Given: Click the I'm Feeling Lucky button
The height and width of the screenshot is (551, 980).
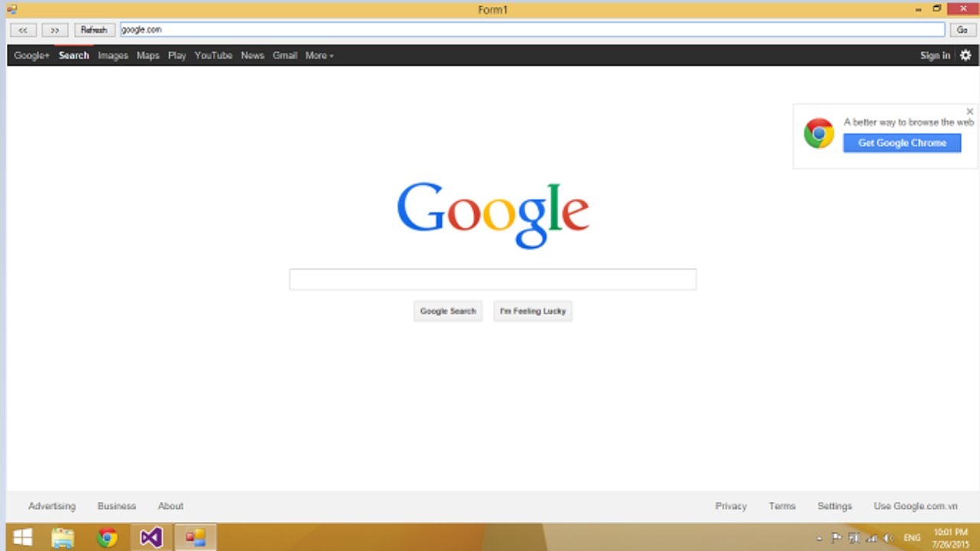Looking at the screenshot, I should click(x=533, y=311).
